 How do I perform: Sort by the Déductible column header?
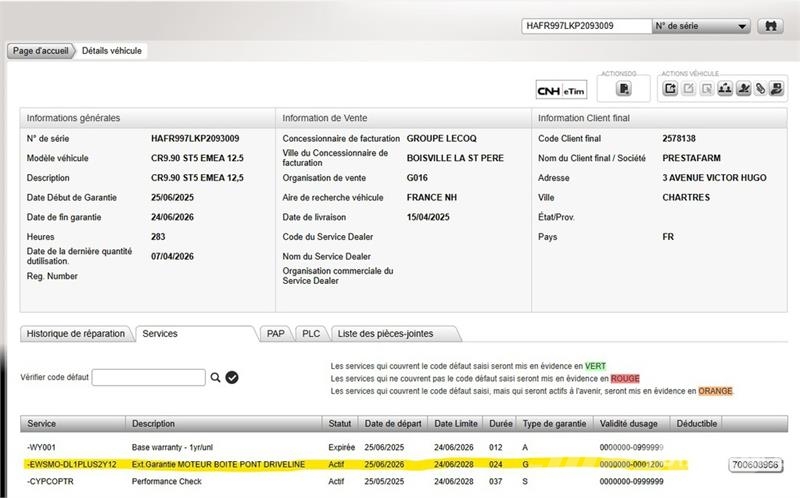[x=697, y=424]
